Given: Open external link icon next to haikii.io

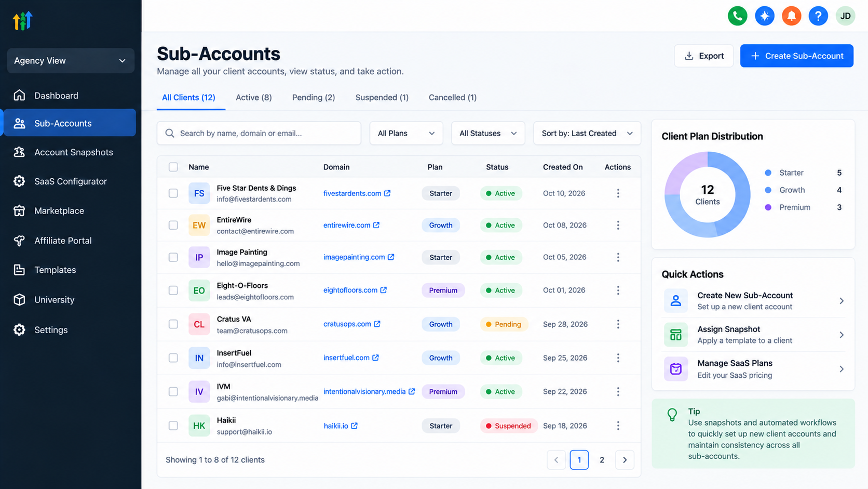Looking at the screenshot, I should click(x=354, y=426).
